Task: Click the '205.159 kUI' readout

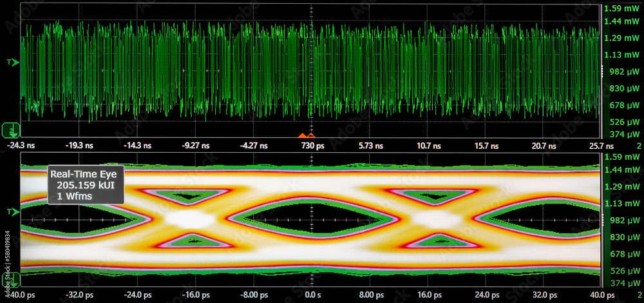Action: click(85, 186)
